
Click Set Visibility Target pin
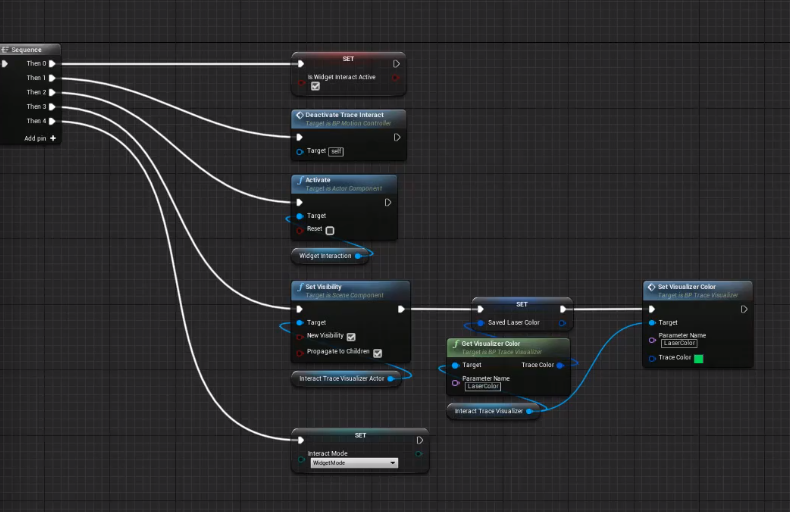click(x=300, y=323)
